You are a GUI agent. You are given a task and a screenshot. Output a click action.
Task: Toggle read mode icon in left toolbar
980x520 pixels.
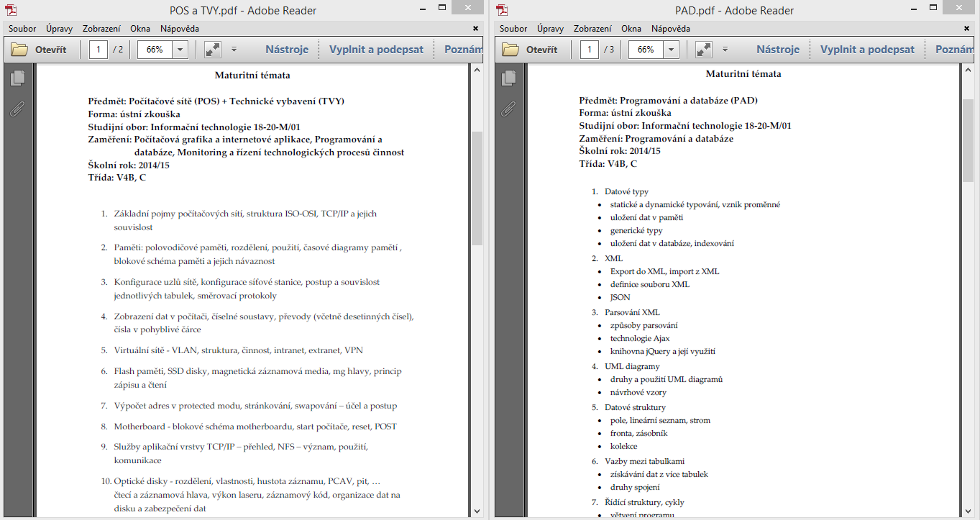(213, 50)
